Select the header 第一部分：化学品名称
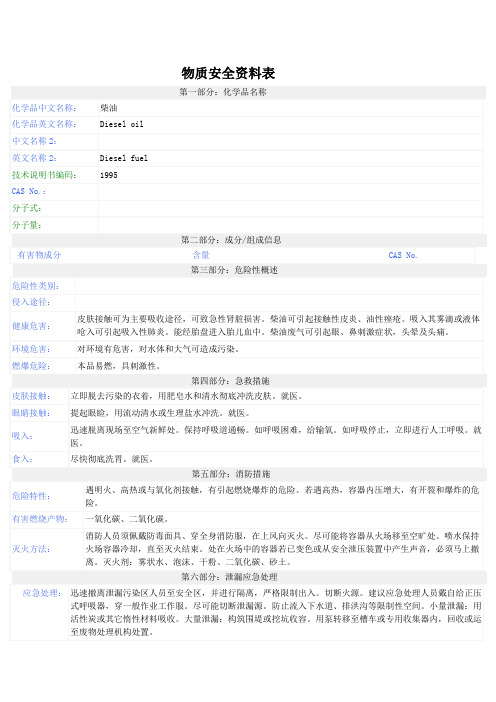The width and height of the screenshot is (496, 702). coord(223,92)
